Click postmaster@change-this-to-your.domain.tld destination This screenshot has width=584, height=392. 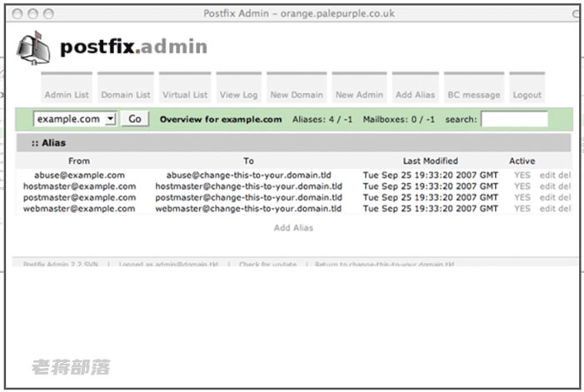tap(248, 197)
